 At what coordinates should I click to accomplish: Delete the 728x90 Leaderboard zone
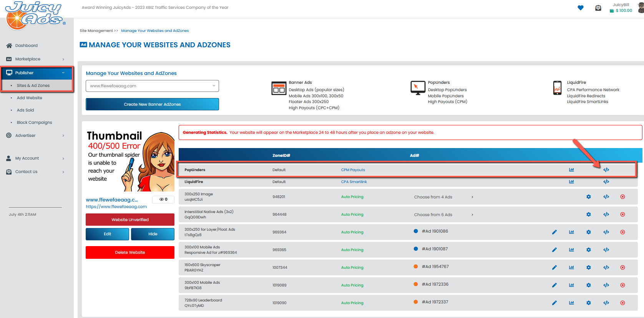click(x=622, y=303)
